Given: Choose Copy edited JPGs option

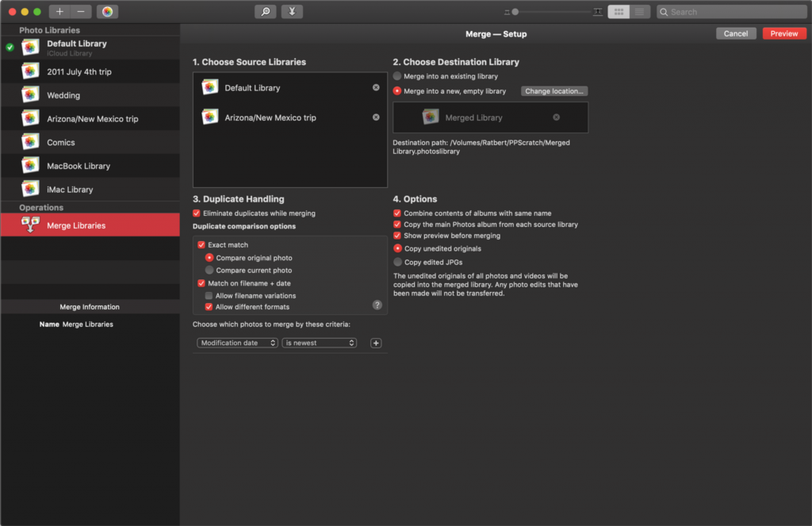Looking at the screenshot, I should click(x=397, y=262).
